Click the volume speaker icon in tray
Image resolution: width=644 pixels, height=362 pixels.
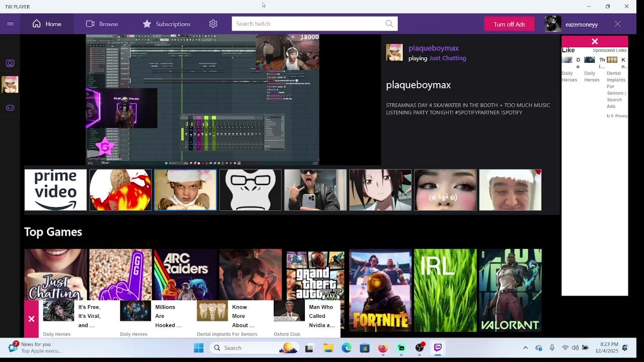point(575,348)
